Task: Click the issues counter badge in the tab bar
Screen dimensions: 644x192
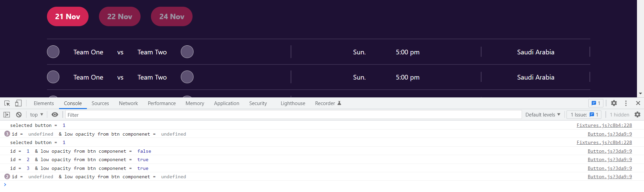Action: [x=596, y=103]
